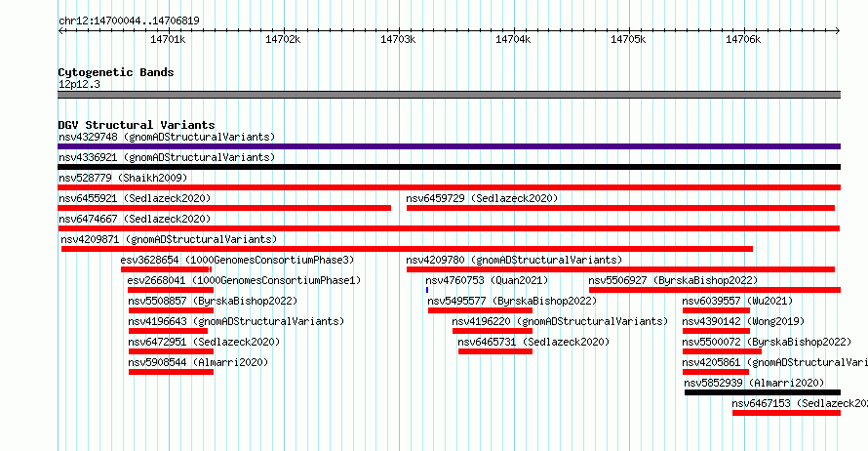Click nsv4205861 gnomAD variant label
Screen dimensions: 868x451
point(775,362)
